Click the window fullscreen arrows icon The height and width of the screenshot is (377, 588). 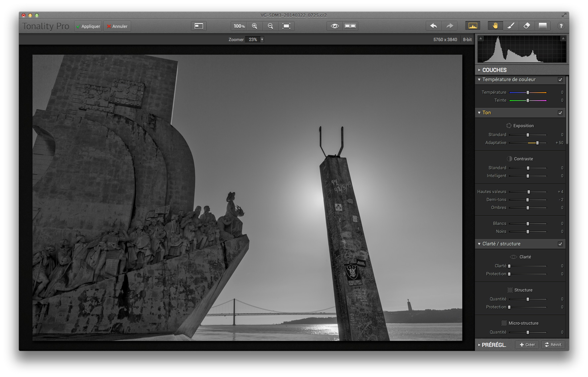click(564, 15)
